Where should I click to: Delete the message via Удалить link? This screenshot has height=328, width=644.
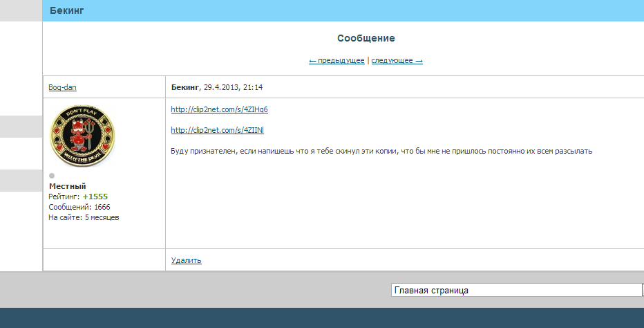pyautogui.click(x=186, y=260)
